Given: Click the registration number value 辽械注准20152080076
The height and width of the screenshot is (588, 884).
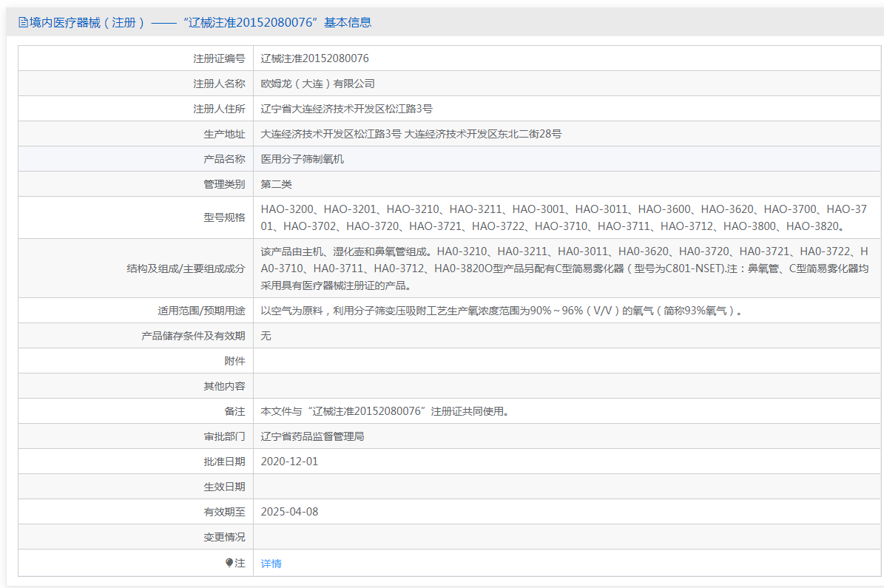Looking at the screenshot, I should (x=314, y=58).
